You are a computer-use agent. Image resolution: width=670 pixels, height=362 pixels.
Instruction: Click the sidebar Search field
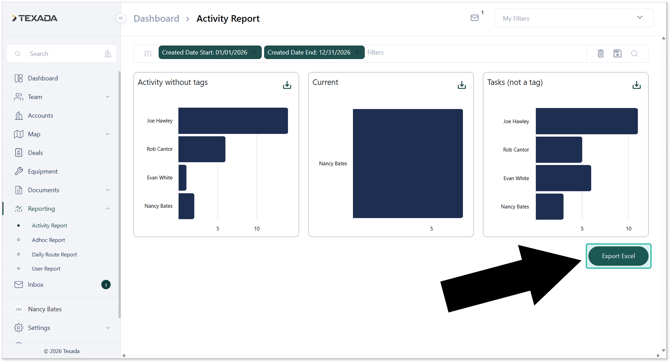click(62, 54)
